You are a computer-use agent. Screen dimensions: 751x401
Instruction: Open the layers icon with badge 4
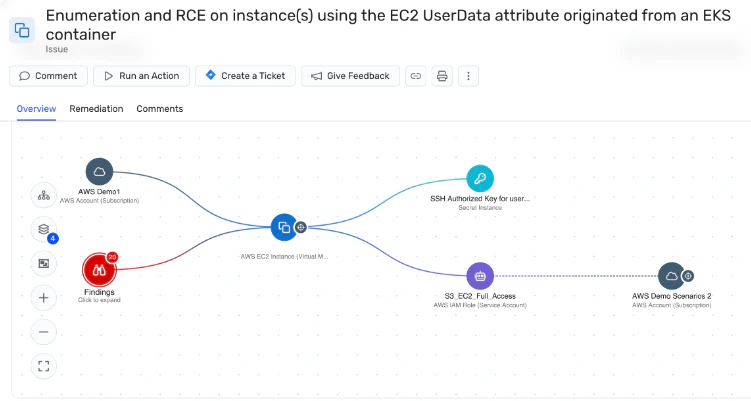(44, 229)
